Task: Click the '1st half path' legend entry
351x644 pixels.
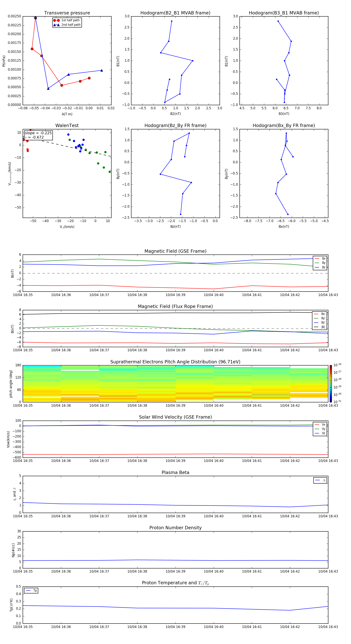Action: click(67, 20)
